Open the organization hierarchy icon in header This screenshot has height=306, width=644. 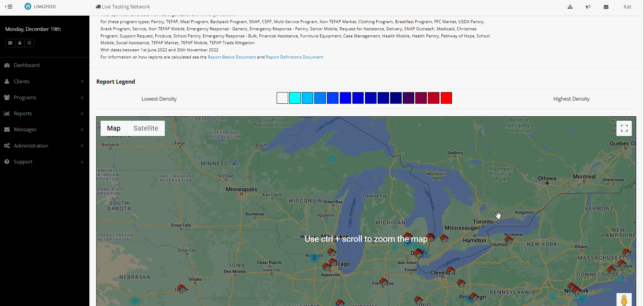coord(570,7)
